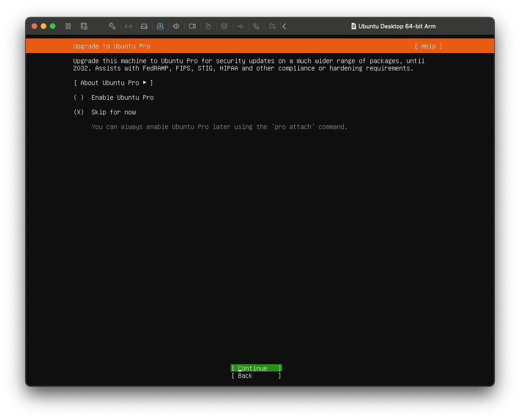
Task: Maximize the window with green button
Action: point(52,26)
